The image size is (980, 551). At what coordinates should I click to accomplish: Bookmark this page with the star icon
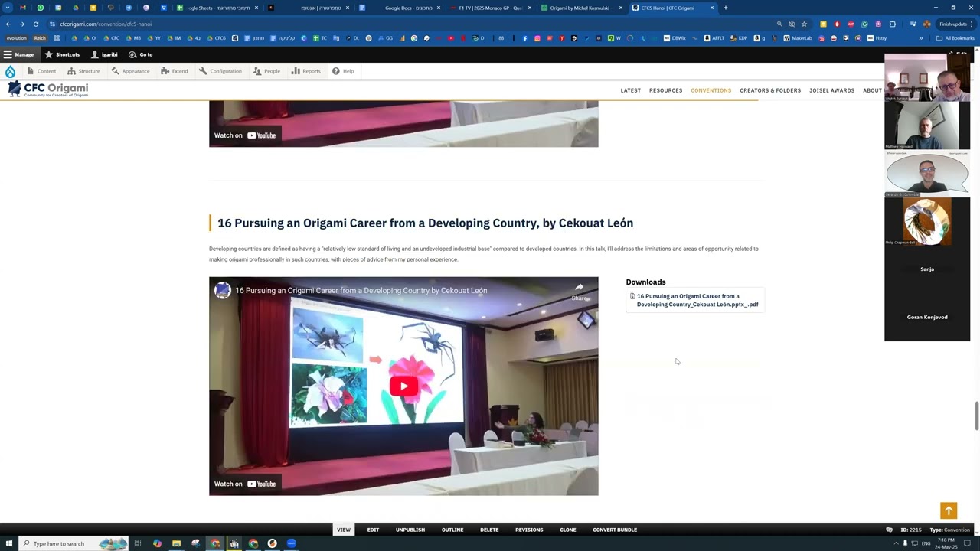click(804, 24)
